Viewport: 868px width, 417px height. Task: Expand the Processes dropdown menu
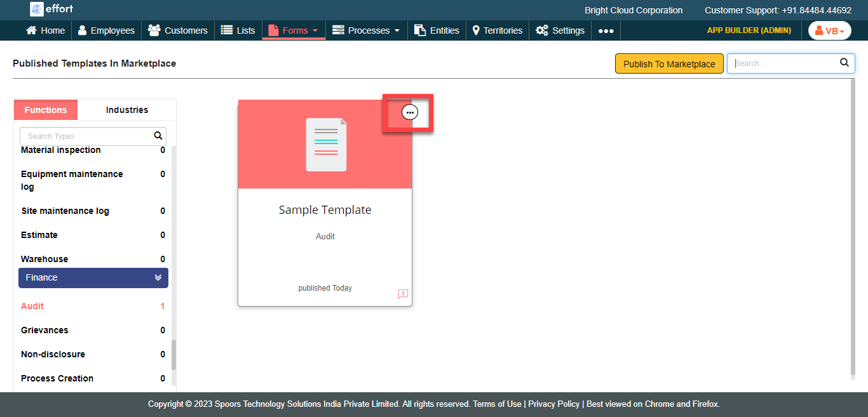click(x=366, y=30)
